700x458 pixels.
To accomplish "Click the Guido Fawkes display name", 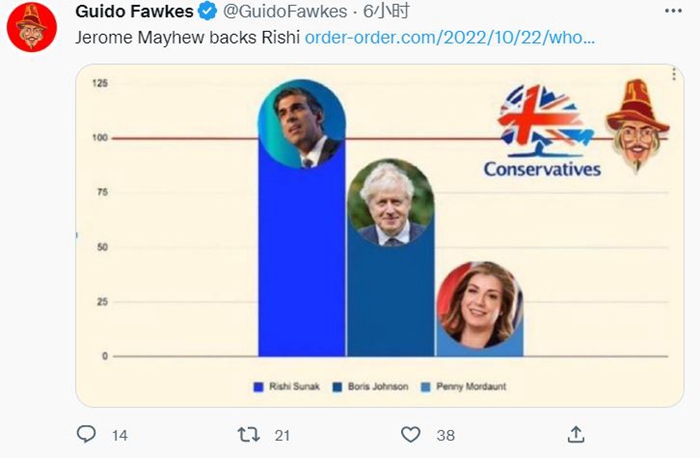I will pyautogui.click(x=134, y=12).
